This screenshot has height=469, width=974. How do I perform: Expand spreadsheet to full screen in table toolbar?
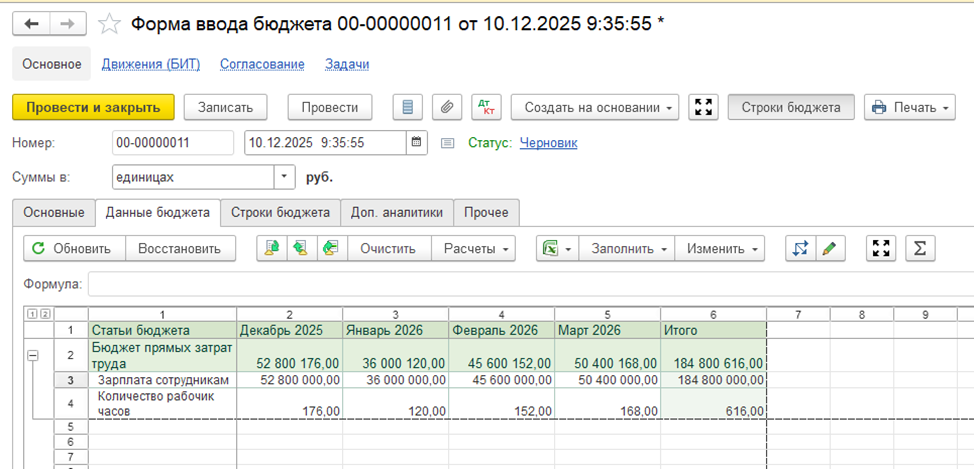pyautogui.click(x=881, y=248)
